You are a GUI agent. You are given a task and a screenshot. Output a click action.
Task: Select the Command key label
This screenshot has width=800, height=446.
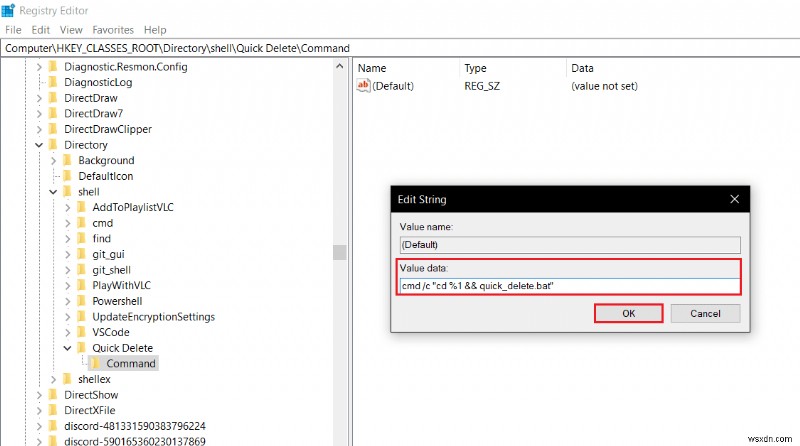click(131, 363)
